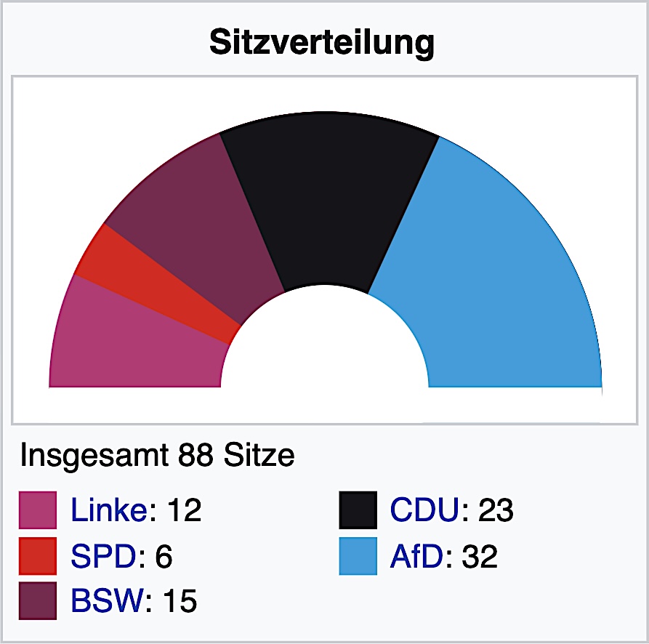Screen dimensions: 649x644
Task: Open the AfD party link
Action: (x=415, y=557)
